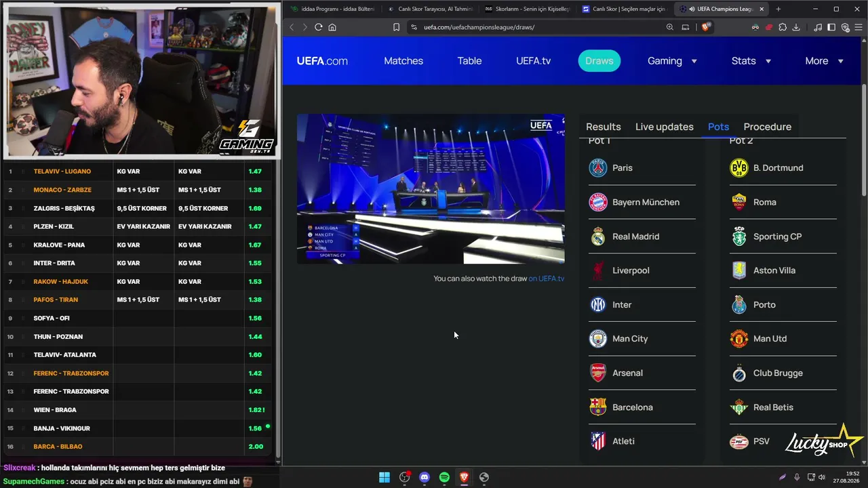
Task: Toggle the browser sidebar panel icon
Action: 831,27
